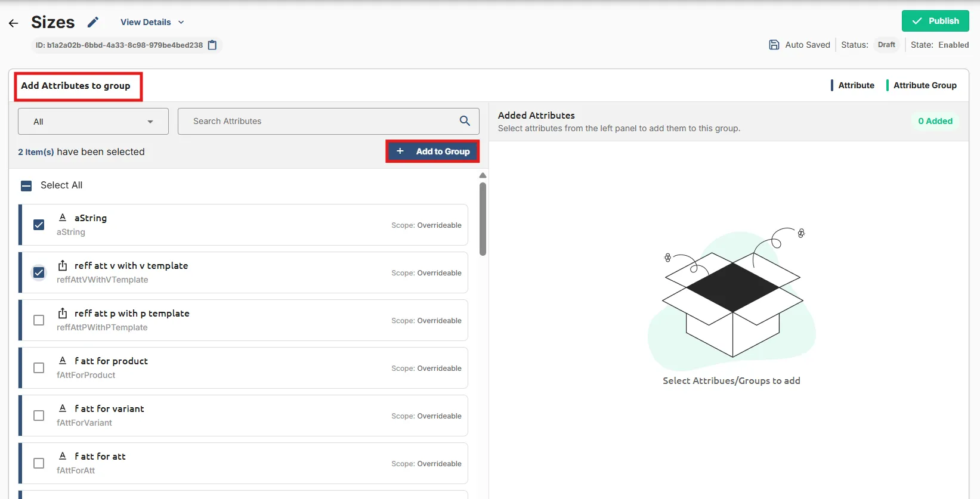Click the checkmark icon in Publish
The height and width of the screenshot is (499, 980).
coord(917,21)
